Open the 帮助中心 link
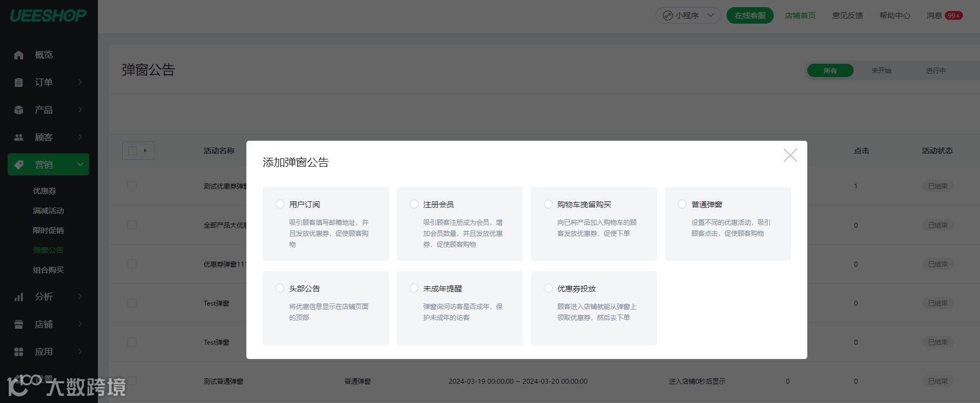The width and height of the screenshot is (980, 403). [x=895, y=15]
